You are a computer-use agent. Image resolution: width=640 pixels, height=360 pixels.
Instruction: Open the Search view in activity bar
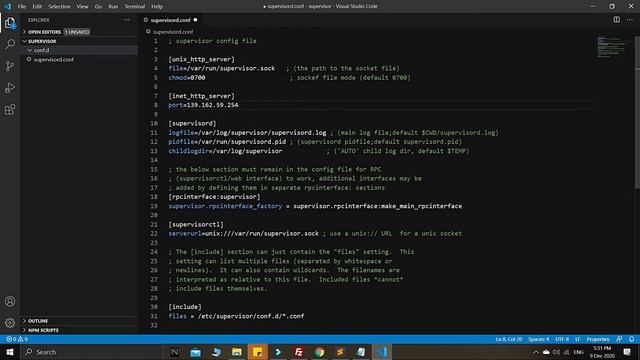click(x=10, y=44)
